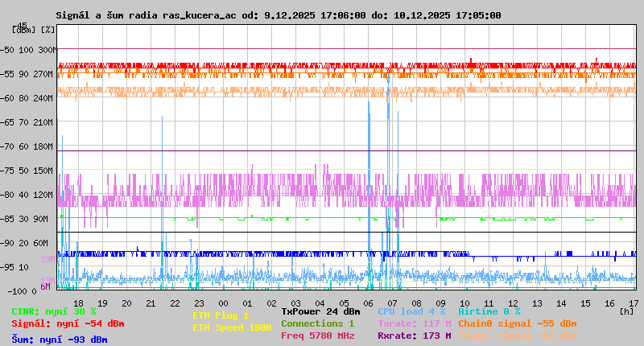
Task: Click the [h] unit label on the time axis
Action: (x=626, y=311)
